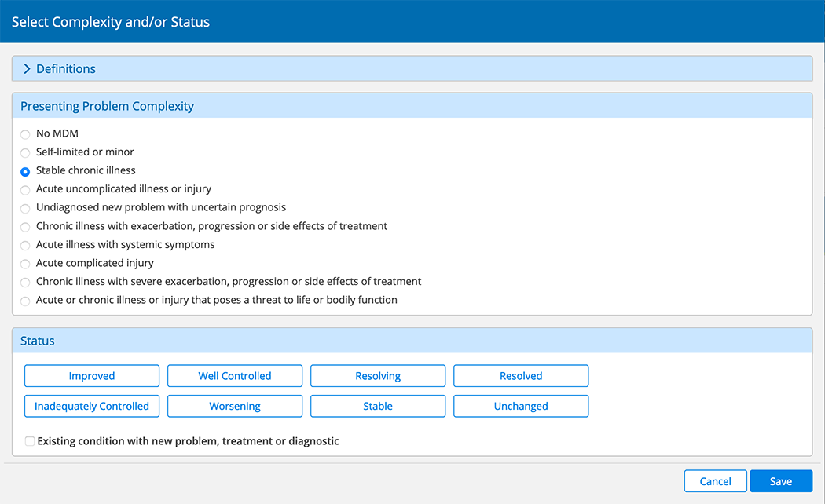Set status to Inadequately Controlled
The image size is (825, 504).
92,406
